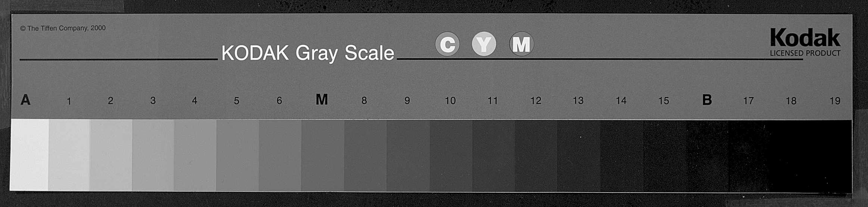Click the circled C patch
This screenshot has height=207, width=868.
[x=447, y=44]
